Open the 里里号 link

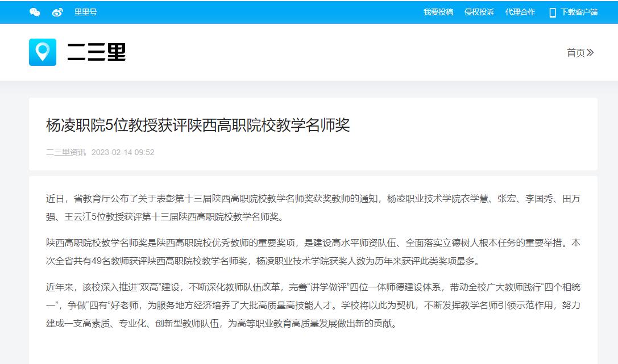coord(85,12)
